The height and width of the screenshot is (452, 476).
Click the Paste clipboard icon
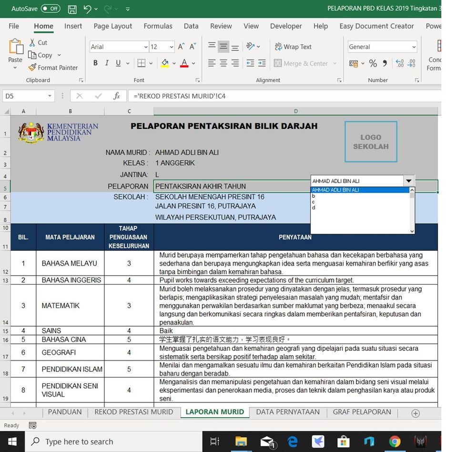(x=16, y=46)
